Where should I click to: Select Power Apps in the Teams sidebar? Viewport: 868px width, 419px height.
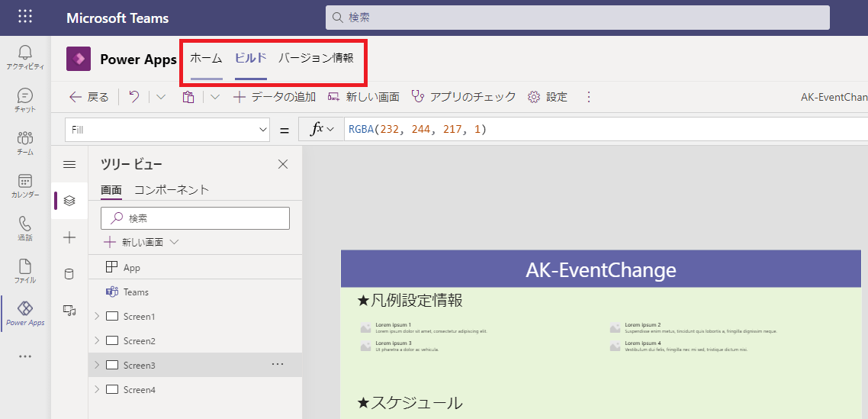point(25,314)
